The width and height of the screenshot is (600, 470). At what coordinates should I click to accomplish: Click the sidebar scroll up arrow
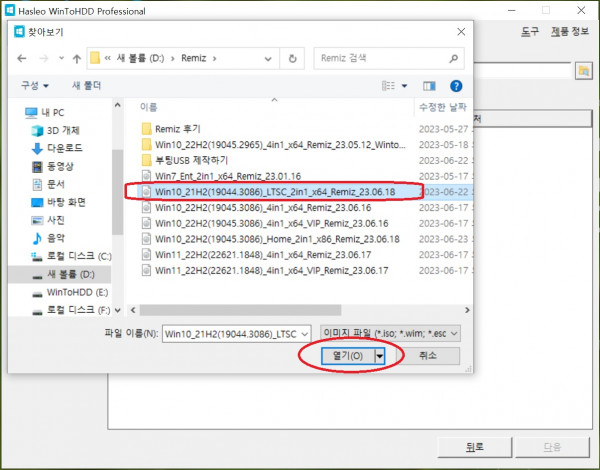tap(117, 105)
